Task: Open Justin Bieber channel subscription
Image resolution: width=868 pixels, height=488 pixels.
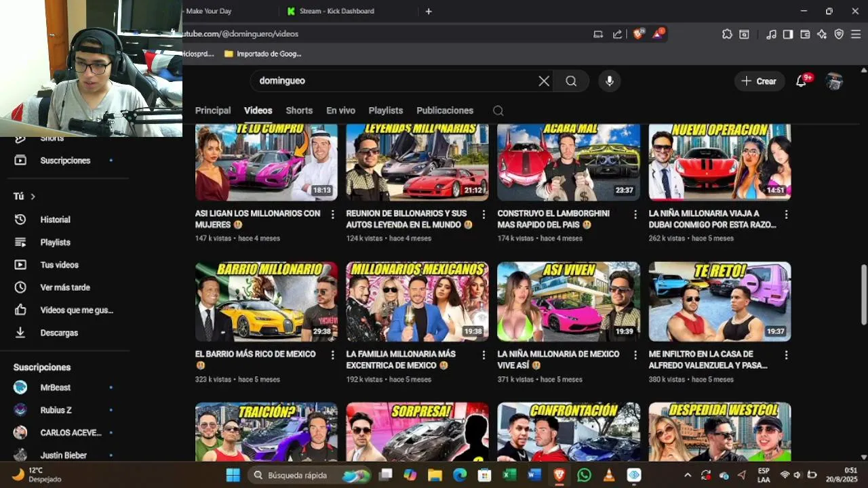Action: [64, 455]
